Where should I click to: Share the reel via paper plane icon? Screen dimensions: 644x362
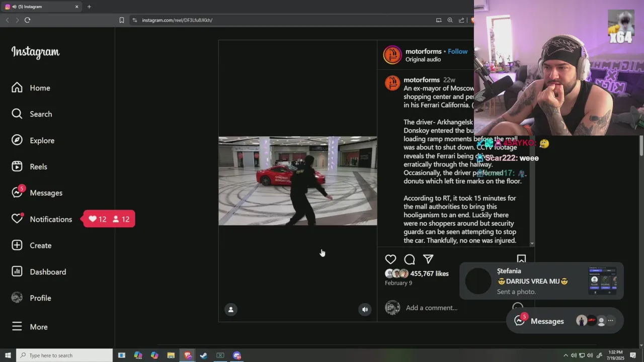(x=428, y=259)
